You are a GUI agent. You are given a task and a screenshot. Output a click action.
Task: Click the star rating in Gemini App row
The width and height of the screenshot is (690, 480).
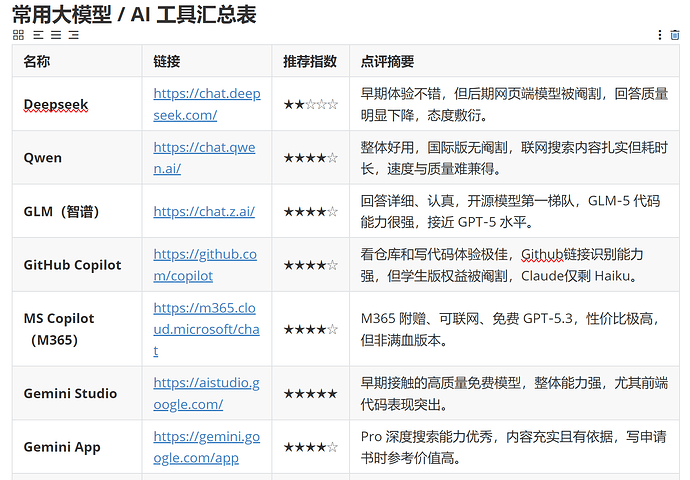pyautogui.click(x=311, y=447)
